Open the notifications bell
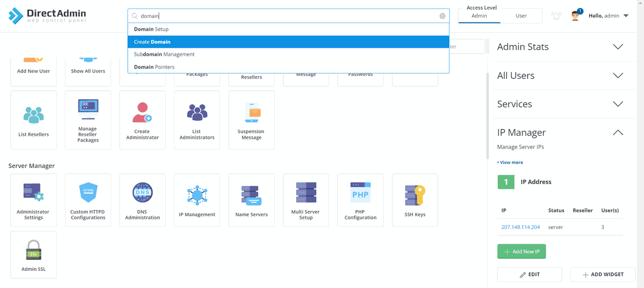This screenshot has width=644, height=288. [x=557, y=16]
